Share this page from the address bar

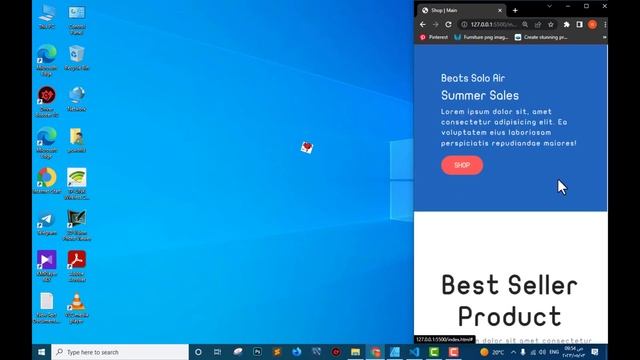pyautogui.click(x=538, y=24)
